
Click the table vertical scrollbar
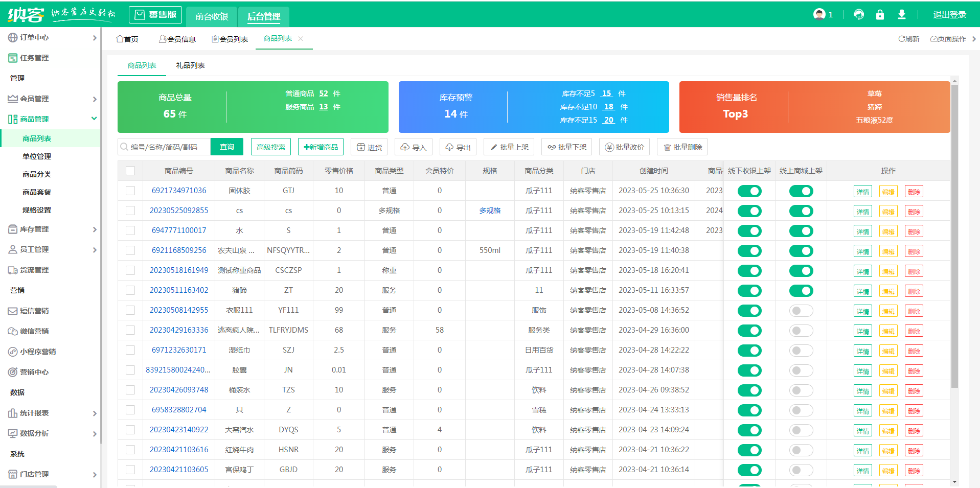click(x=954, y=236)
